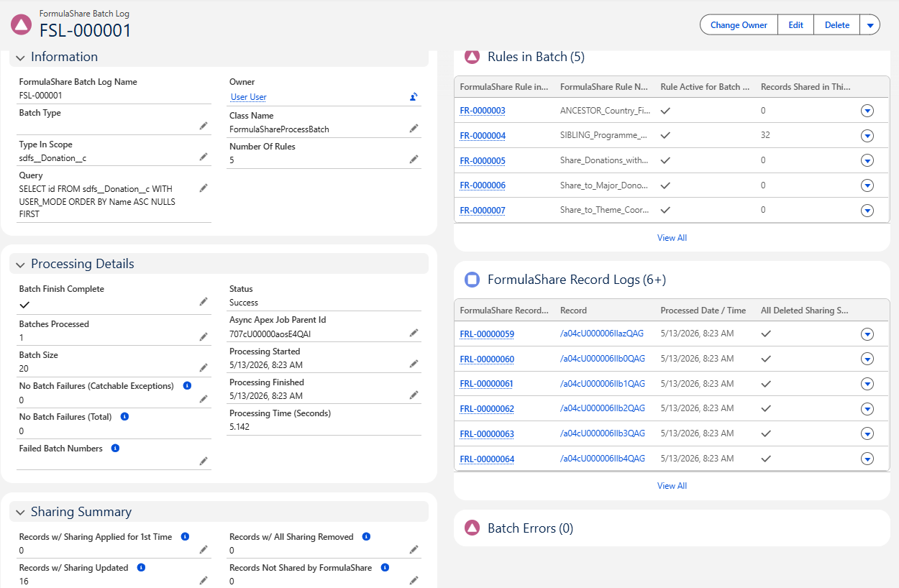This screenshot has width=899, height=588.
Task: Click Rule Active checkmark for FR-0000007
Action: click(666, 210)
